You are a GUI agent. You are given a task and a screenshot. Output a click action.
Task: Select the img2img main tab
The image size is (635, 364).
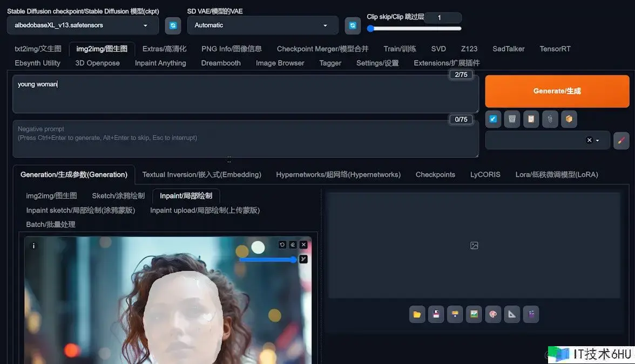(102, 49)
